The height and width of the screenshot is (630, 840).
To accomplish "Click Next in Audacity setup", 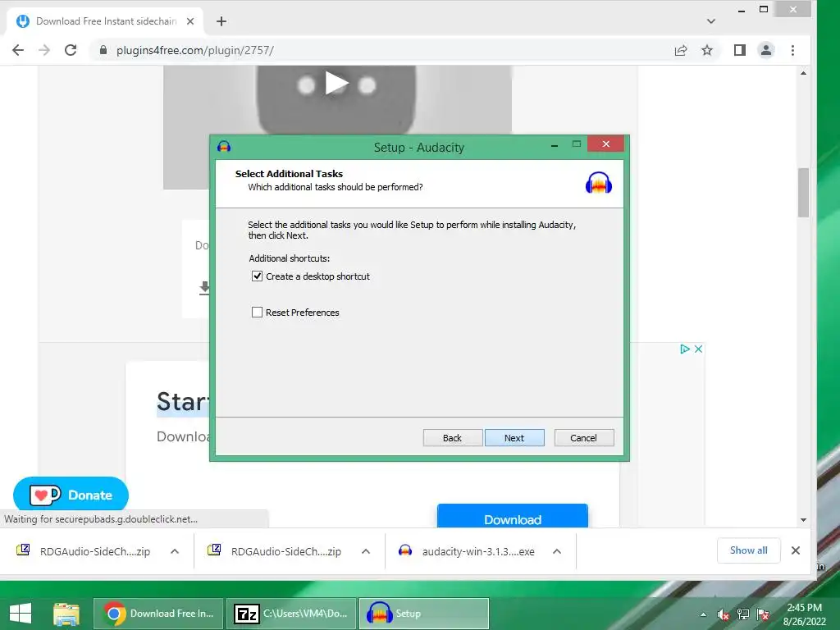I will click(x=514, y=438).
